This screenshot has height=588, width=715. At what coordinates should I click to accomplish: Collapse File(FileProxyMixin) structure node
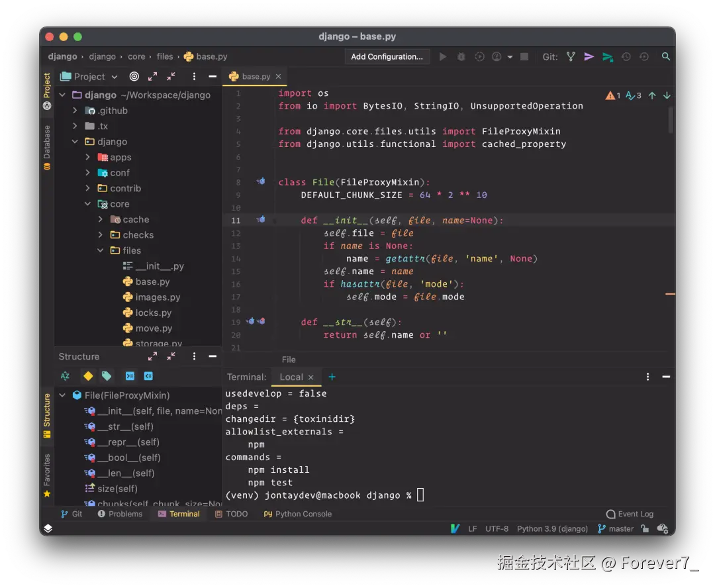pos(62,395)
